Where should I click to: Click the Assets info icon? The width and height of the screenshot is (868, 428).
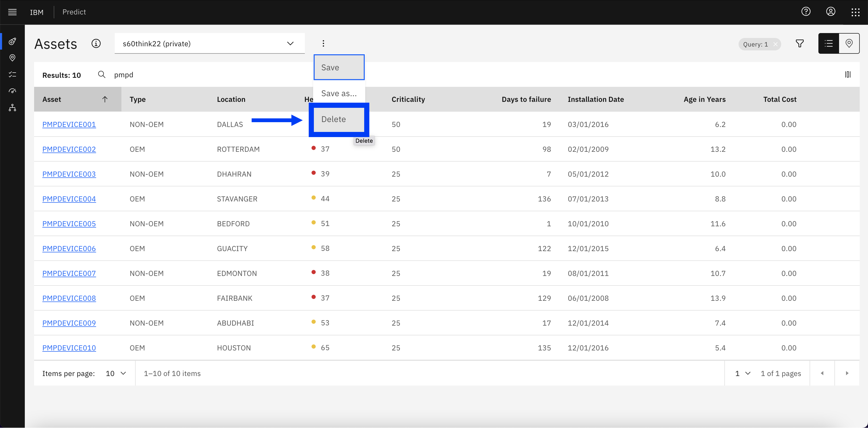96,44
